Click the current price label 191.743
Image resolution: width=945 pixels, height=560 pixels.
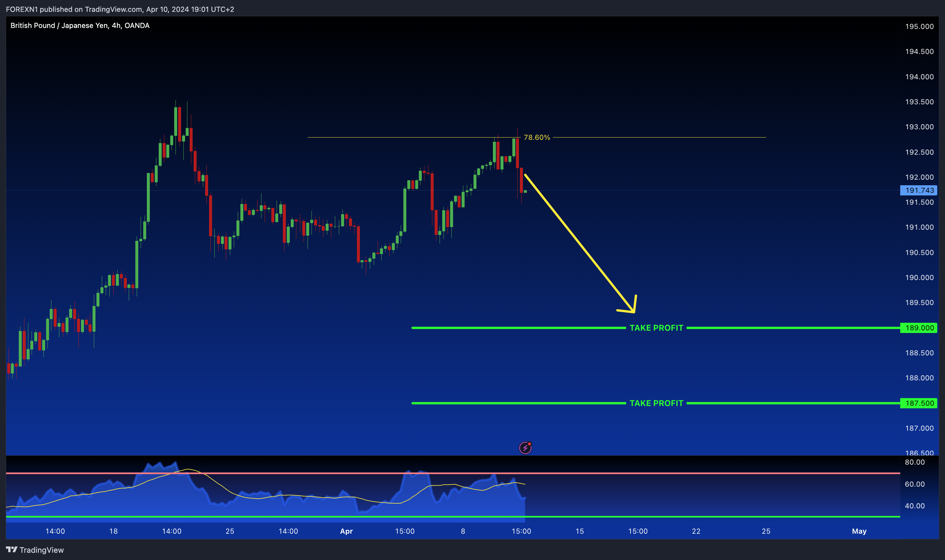coord(919,190)
